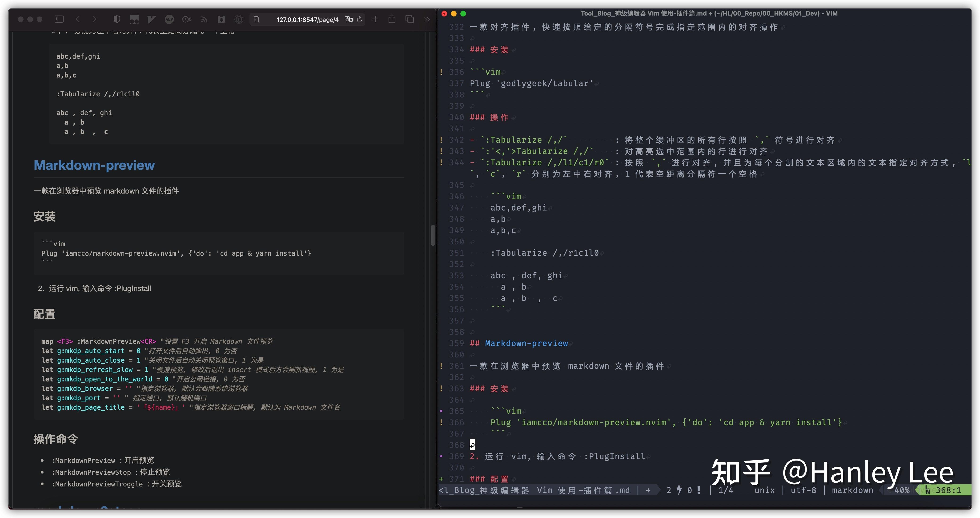Click the address bar showing 127.0.0.1:8547
Screen dimensions: 980x518
[x=308, y=19]
